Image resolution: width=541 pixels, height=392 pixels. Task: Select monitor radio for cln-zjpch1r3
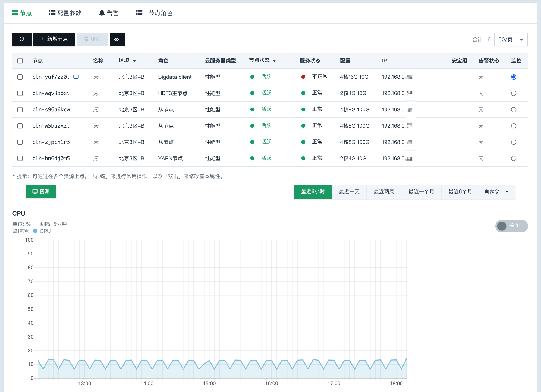514,142
